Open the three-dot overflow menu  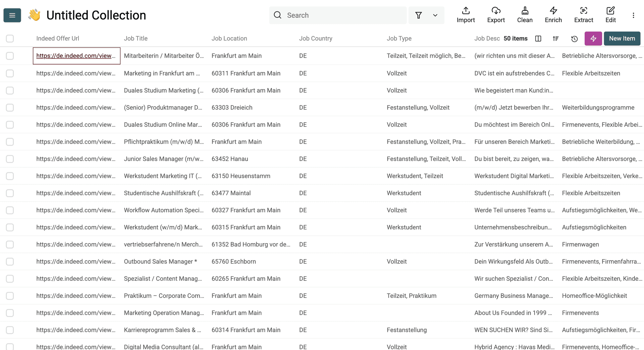pyautogui.click(x=633, y=15)
